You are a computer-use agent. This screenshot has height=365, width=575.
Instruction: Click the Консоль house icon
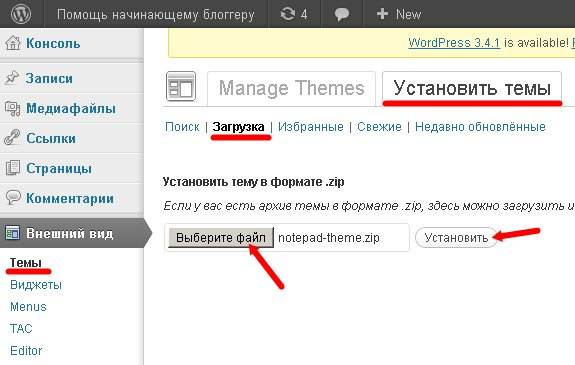tap(13, 43)
